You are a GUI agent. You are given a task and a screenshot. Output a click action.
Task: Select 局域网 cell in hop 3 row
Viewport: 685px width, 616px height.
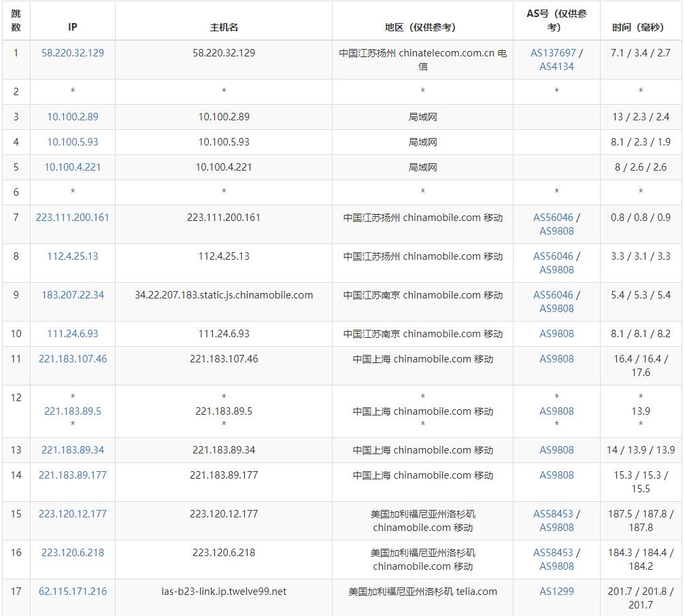[422, 116]
